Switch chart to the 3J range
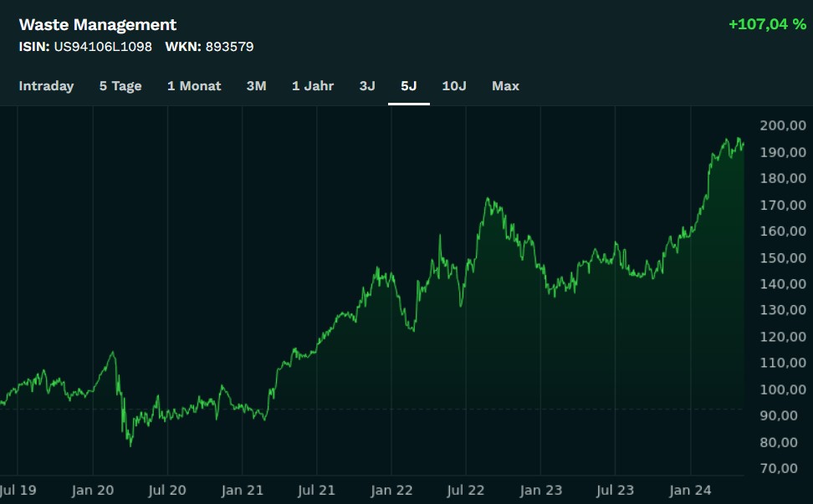This screenshot has width=813, height=504. pyautogui.click(x=367, y=86)
